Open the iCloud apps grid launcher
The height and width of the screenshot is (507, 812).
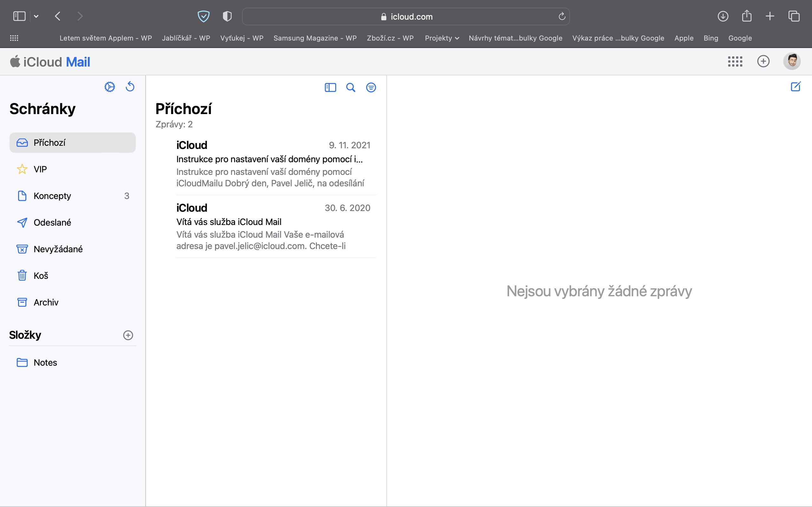[735, 61]
